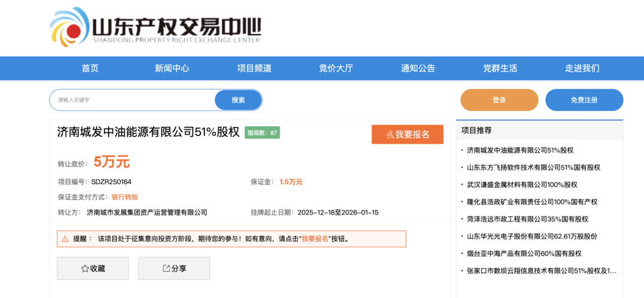Open 走进我们 about us page
This screenshot has width=644, height=298.
point(582,69)
